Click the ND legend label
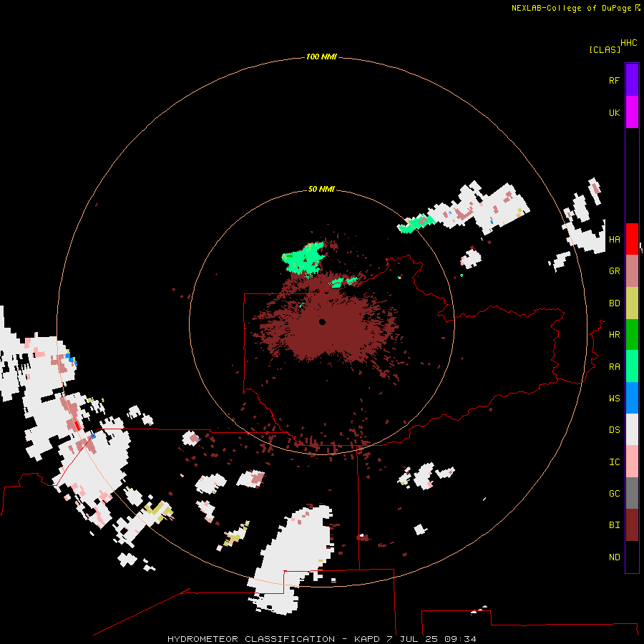 point(614,557)
